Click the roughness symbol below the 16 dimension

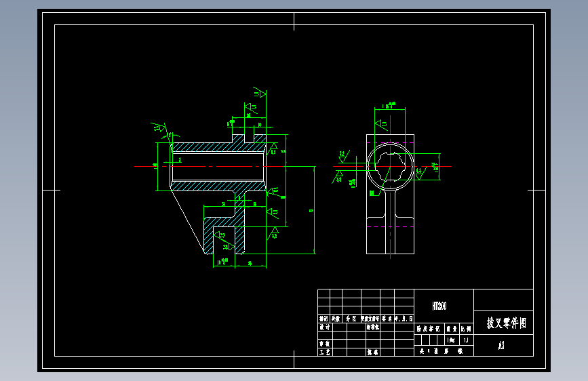[381, 124]
